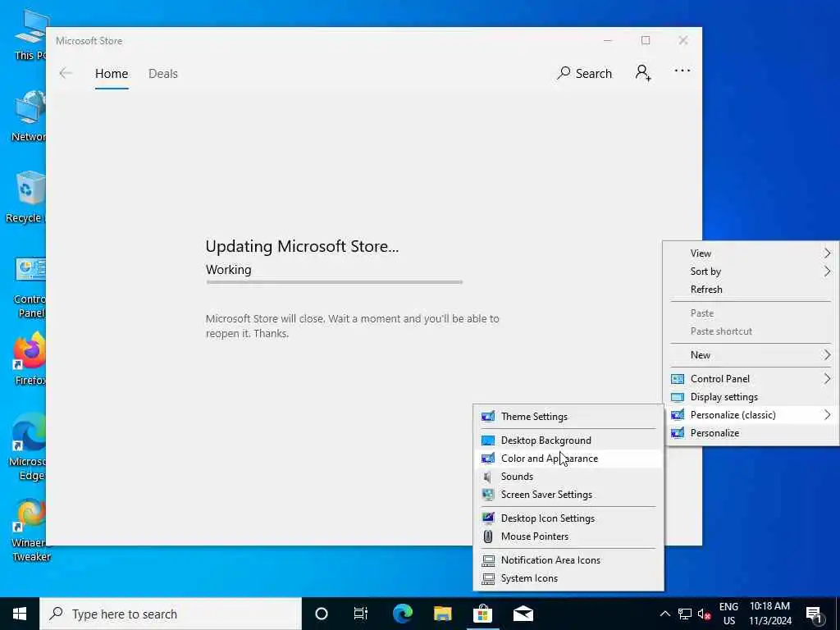This screenshot has height=630, width=840.
Task: Open the three-dot more menu in Store
Action: (x=682, y=71)
